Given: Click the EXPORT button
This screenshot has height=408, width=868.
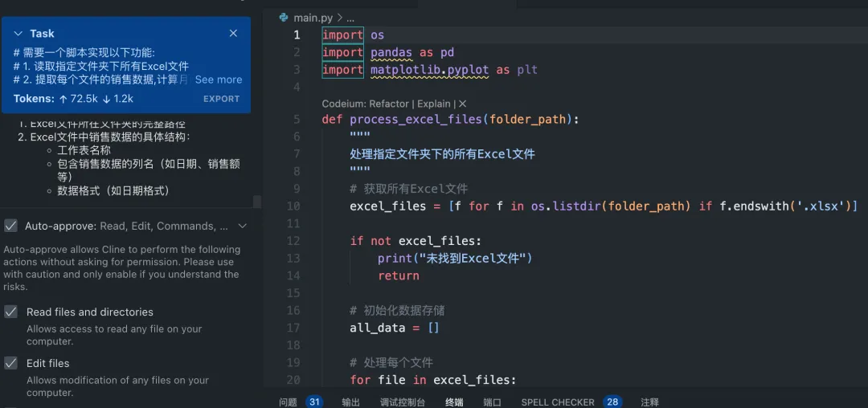Looking at the screenshot, I should (x=222, y=99).
